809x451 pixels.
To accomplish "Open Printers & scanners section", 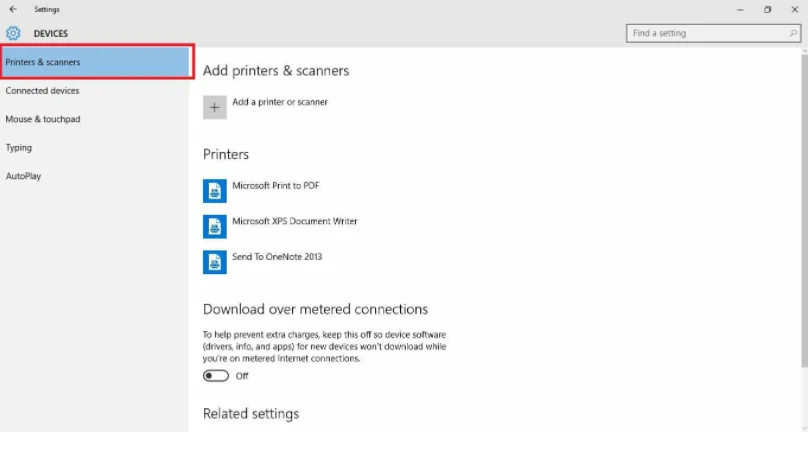I will click(96, 62).
